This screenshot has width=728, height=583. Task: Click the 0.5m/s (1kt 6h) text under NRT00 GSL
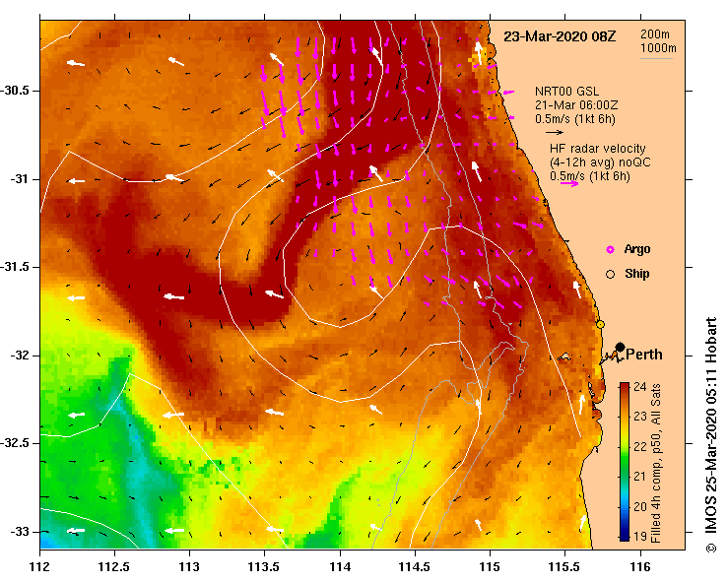pos(575,119)
